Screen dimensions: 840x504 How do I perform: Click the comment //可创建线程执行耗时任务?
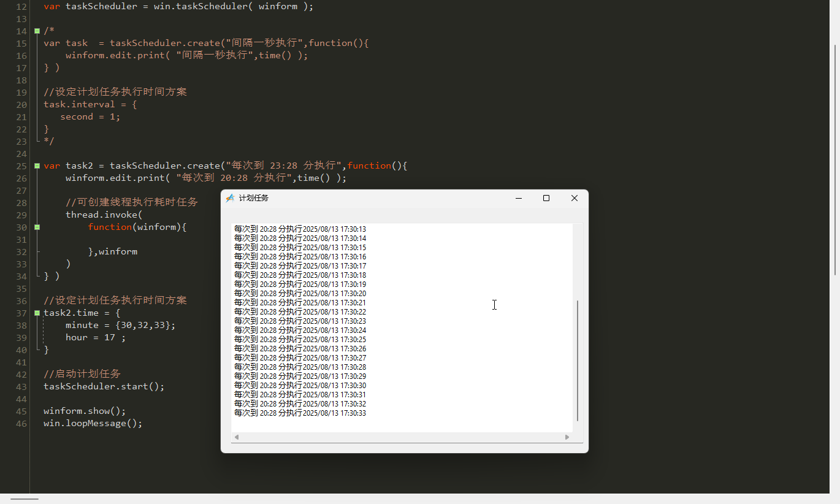point(132,202)
